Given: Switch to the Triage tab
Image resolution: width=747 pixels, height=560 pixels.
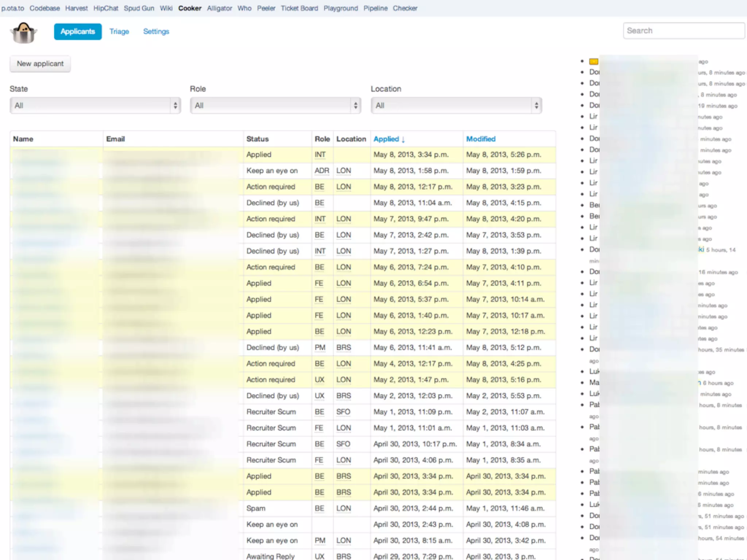Looking at the screenshot, I should tap(119, 32).
